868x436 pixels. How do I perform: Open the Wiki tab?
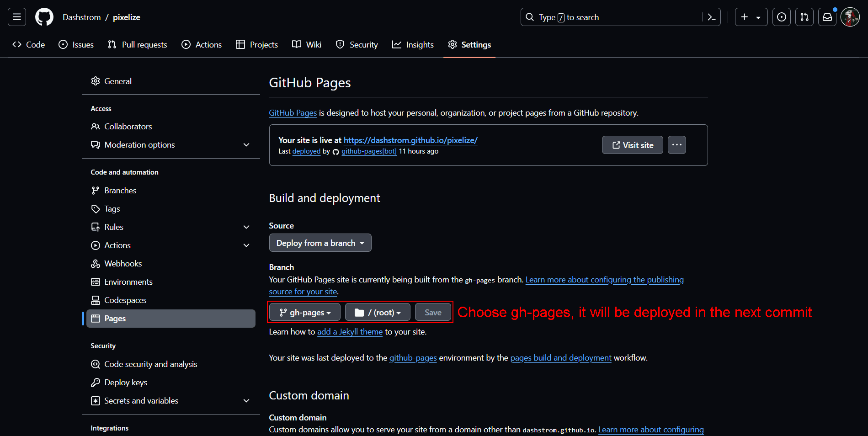pyautogui.click(x=307, y=44)
